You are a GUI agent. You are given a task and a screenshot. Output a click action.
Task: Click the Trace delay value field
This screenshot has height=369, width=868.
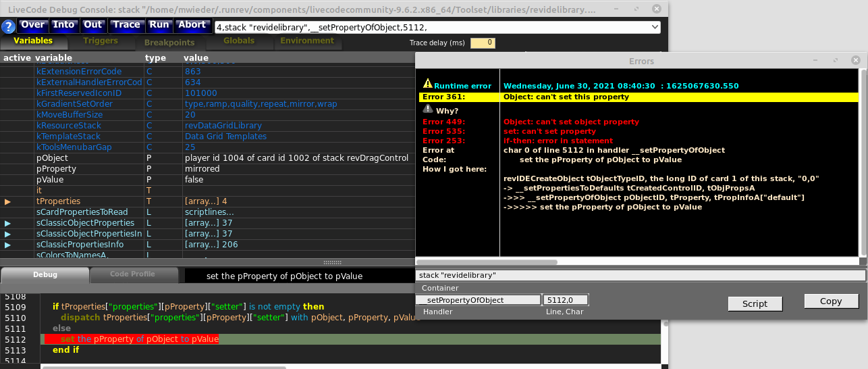[483, 43]
